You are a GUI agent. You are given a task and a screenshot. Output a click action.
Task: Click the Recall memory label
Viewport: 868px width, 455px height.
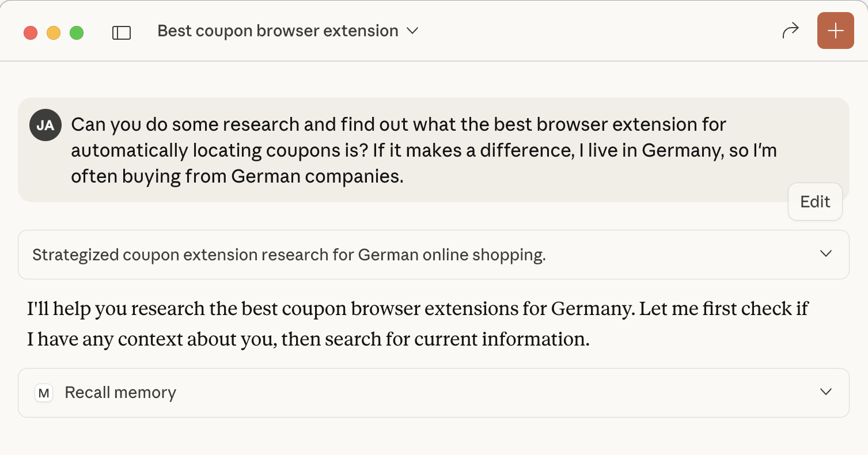120,393
